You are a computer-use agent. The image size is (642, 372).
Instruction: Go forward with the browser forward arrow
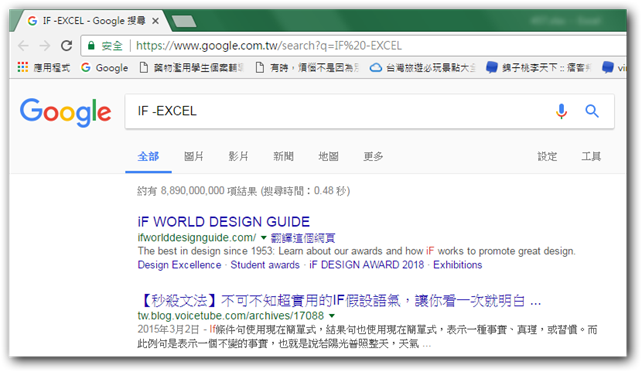coord(45,46)
